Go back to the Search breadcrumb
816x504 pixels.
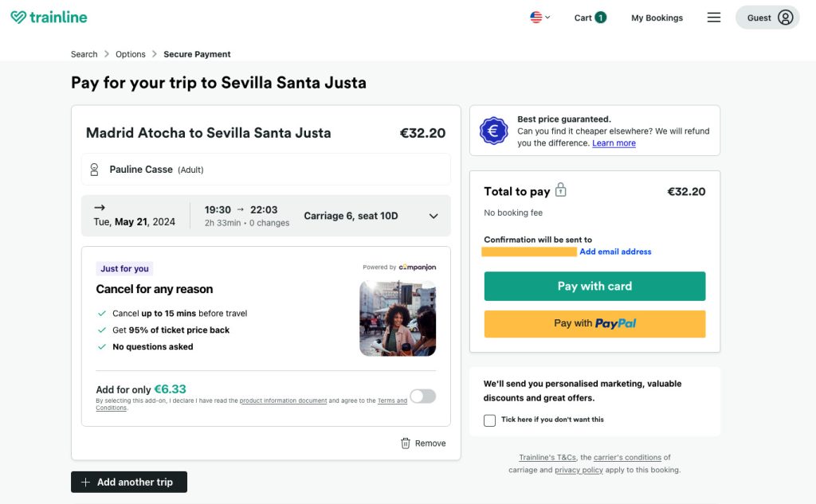(84, 54)
